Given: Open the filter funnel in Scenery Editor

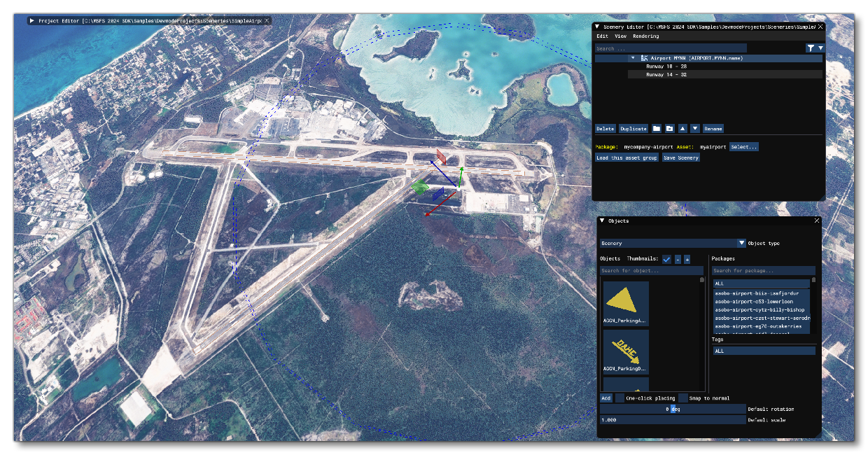Looking at the screenshot, I should pyautogui.click(x=811, y=48).
